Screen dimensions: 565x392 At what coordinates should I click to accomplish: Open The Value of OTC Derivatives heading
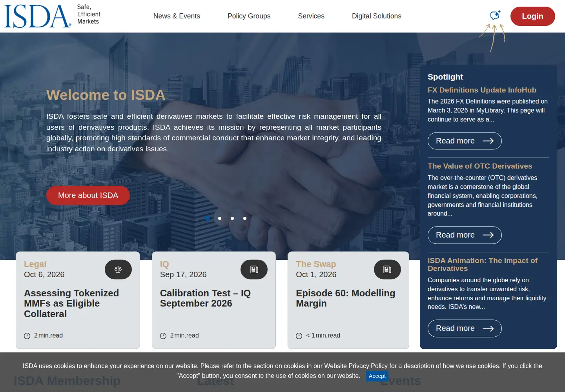click(480, 166)
